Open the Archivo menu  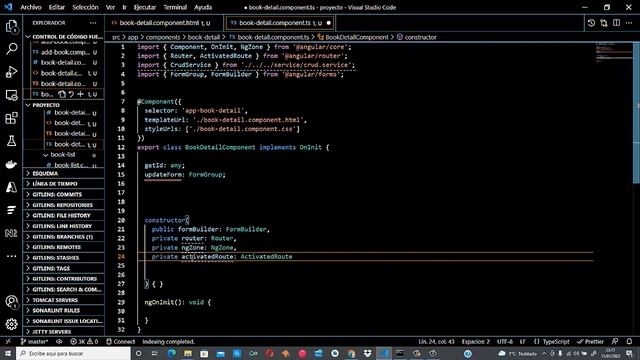(31, 7)
